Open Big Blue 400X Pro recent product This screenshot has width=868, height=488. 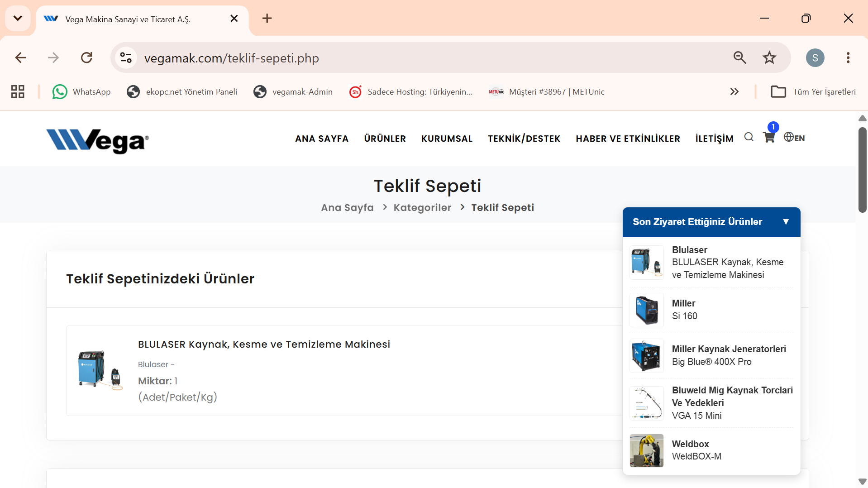point(711,356)
